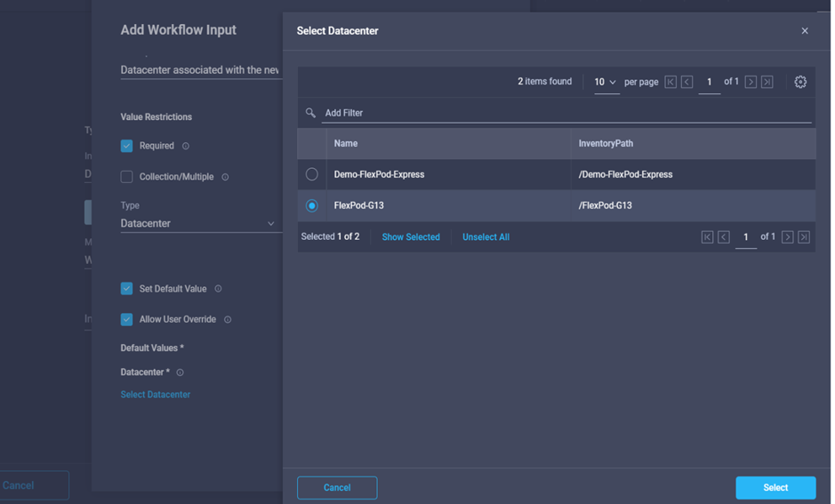Viewport: 835px width, 504px height.
Task: Uncheck the Required checkbox
Action: pyautogui.click(x=127, y=146)
